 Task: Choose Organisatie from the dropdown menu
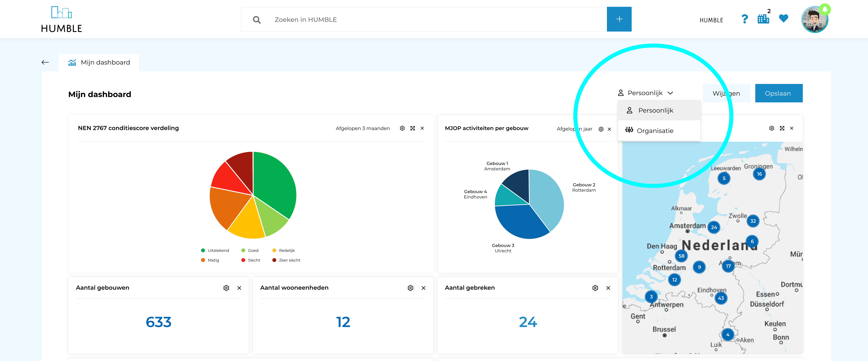[x=659, y=131]
